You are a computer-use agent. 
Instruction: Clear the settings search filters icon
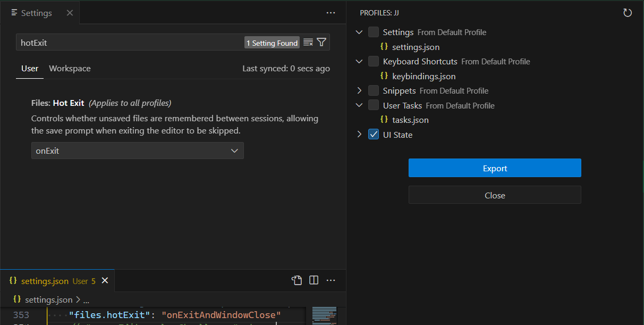tap(308, 41)
